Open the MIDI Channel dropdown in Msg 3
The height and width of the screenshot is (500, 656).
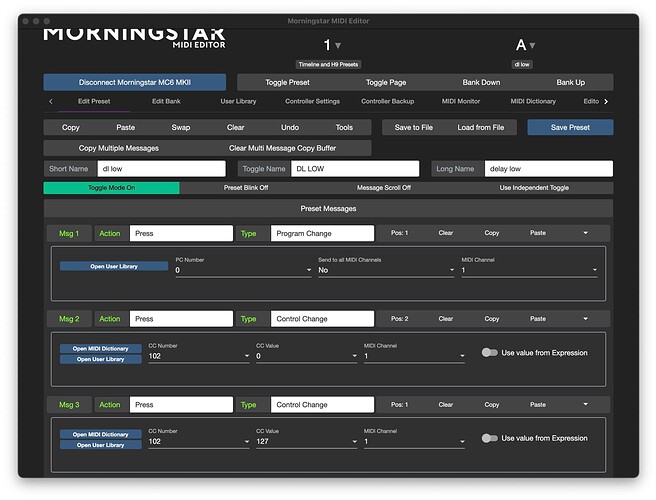414,441
